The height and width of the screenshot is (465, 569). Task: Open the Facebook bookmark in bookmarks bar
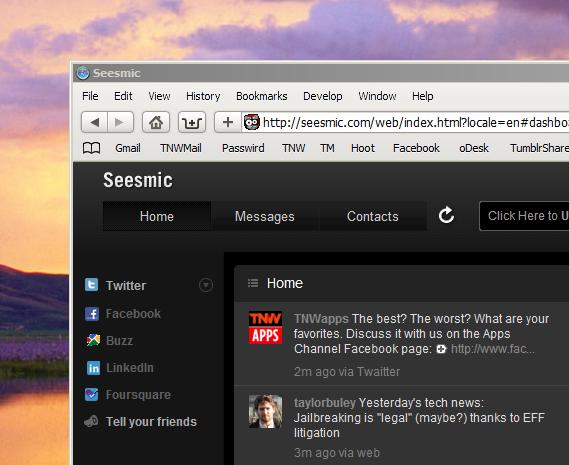416,148
